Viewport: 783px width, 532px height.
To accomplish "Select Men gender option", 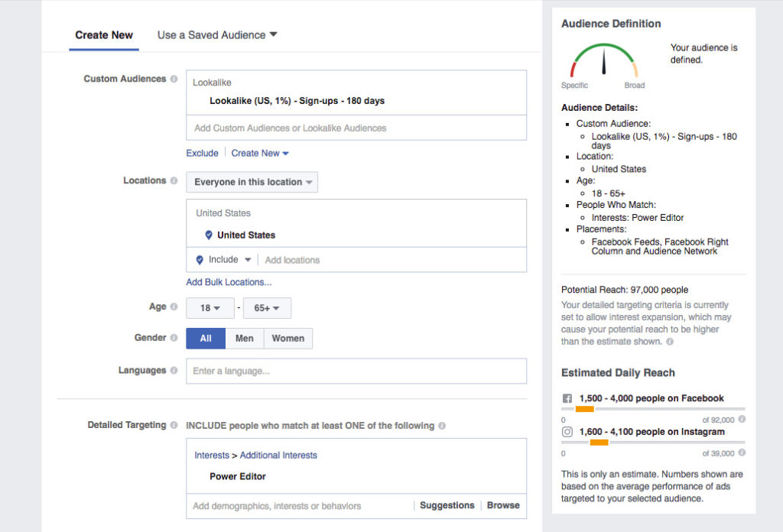I will [245, 339].
